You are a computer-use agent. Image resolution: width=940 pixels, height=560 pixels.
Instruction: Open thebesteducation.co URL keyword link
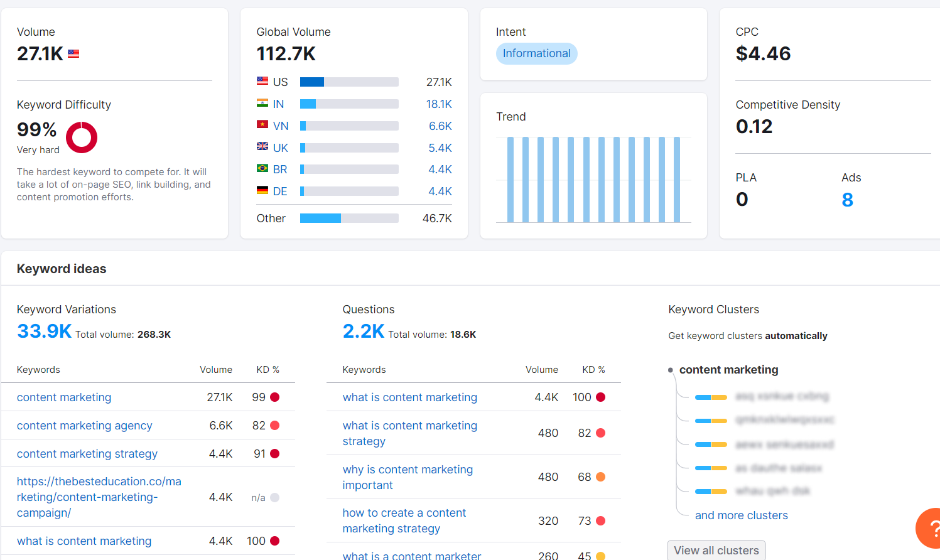(x=99, y=497)
